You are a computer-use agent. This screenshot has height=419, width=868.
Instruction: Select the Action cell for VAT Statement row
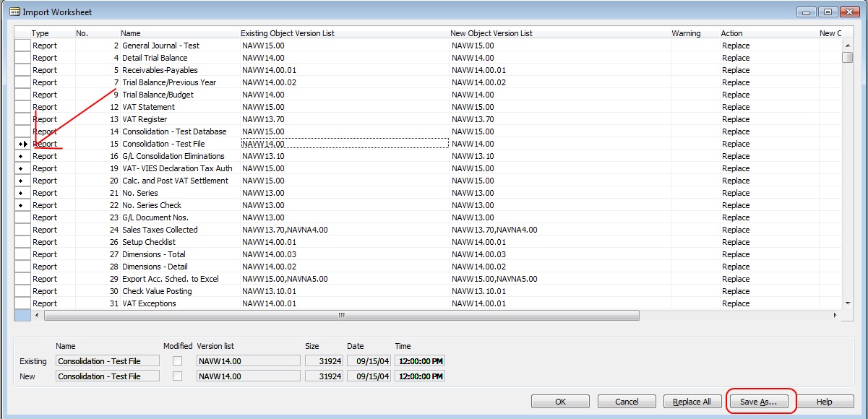768,107
